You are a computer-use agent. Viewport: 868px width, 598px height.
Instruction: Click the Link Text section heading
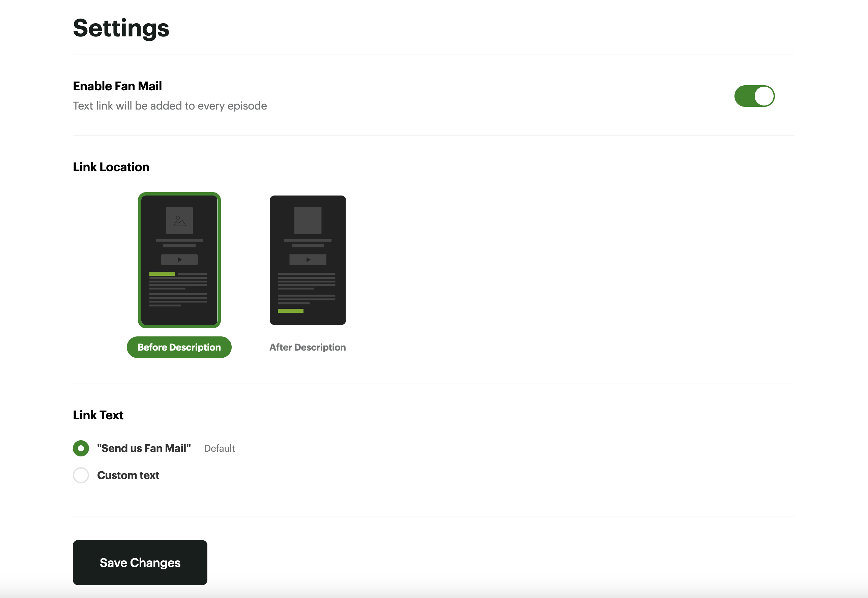click(x=98, y=415)
